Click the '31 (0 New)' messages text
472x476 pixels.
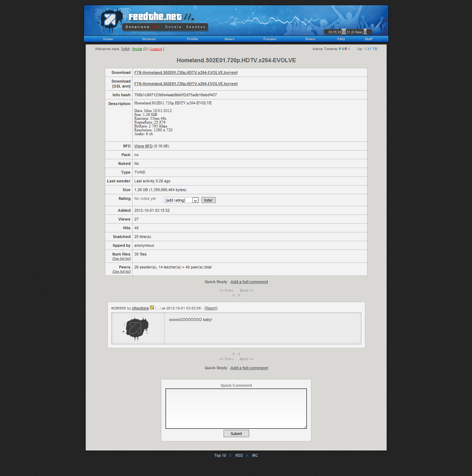pos(354,32)
